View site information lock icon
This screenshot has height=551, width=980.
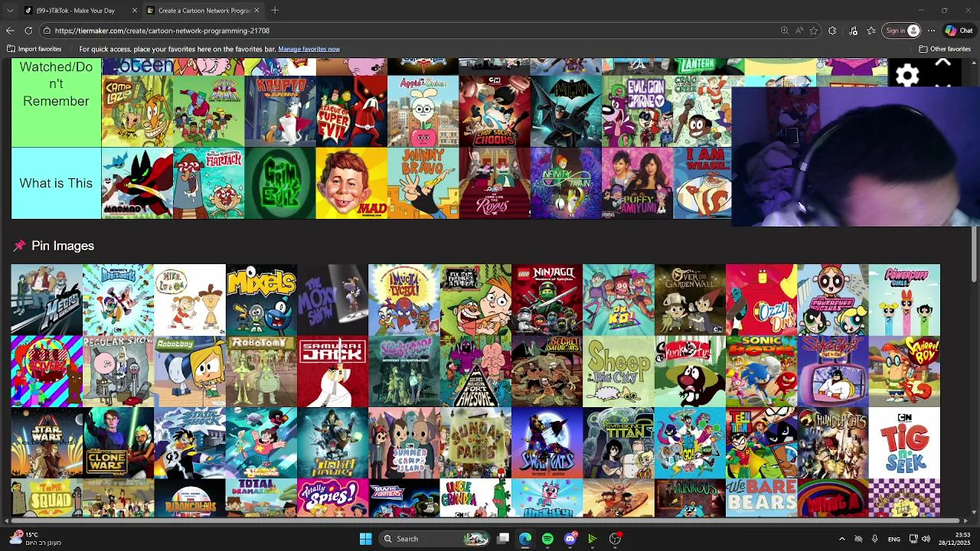pyautogui.click(x=47, y=31)
